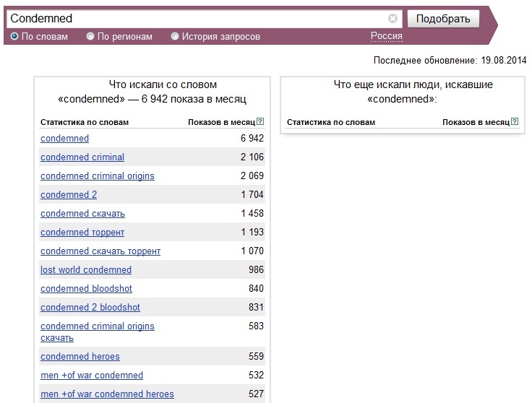Screen dimensions: 532x403
Task: Open help icon in right table header
Action: point(515,121)
